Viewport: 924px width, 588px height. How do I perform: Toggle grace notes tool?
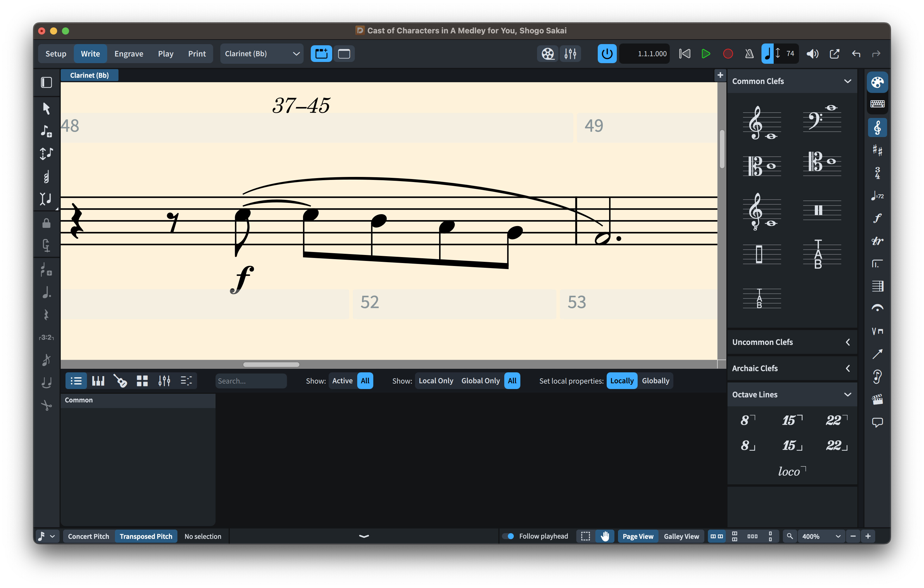(x=46, y=360)
